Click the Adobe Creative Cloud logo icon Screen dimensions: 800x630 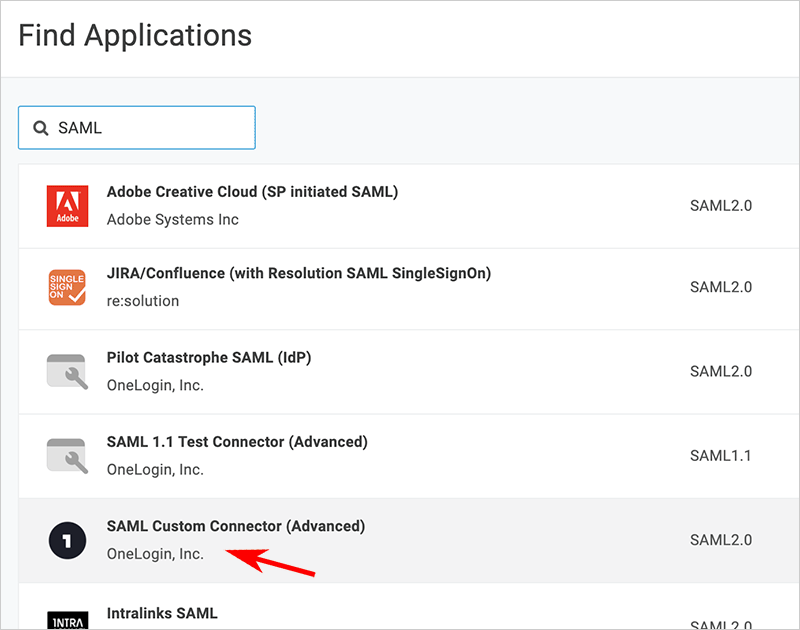[x=67, y=206]
